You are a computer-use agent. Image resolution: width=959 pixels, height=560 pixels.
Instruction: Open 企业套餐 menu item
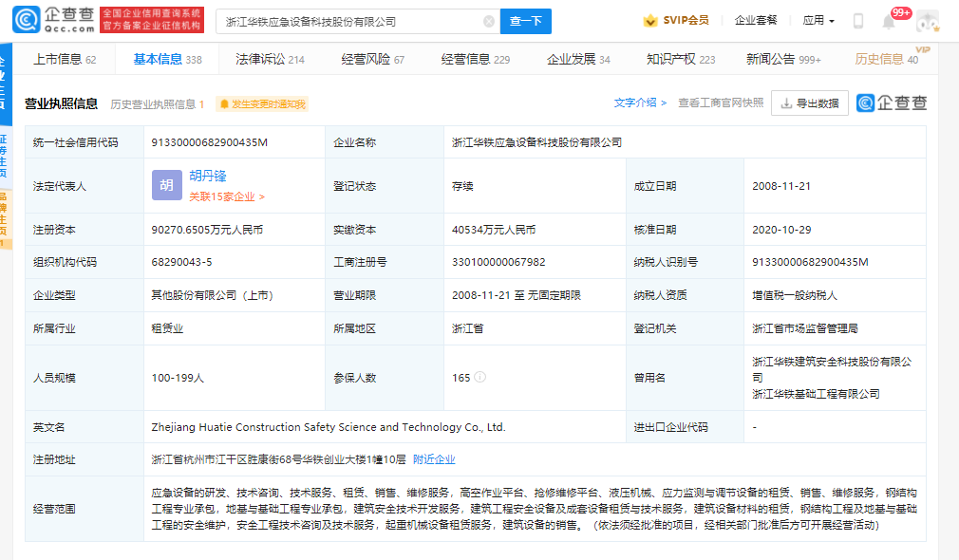pos(756,20)
